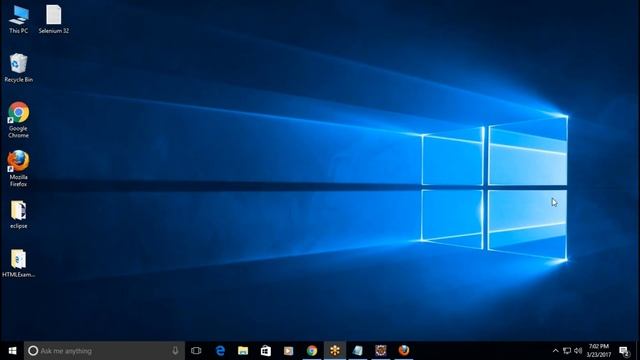This screenshot has width=640, height=360.
Task: Select the HTMLExam... folder on desktop
Action: [18, 263]
